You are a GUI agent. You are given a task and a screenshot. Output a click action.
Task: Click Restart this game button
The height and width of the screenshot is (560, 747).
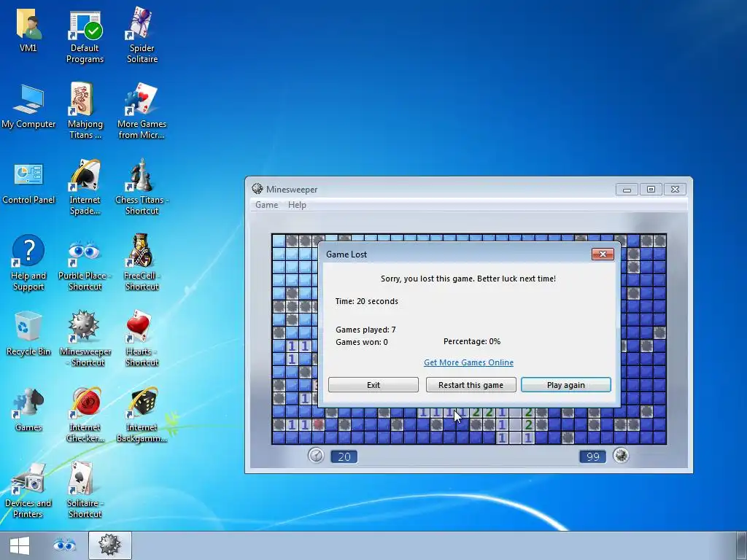coord(471,385)
